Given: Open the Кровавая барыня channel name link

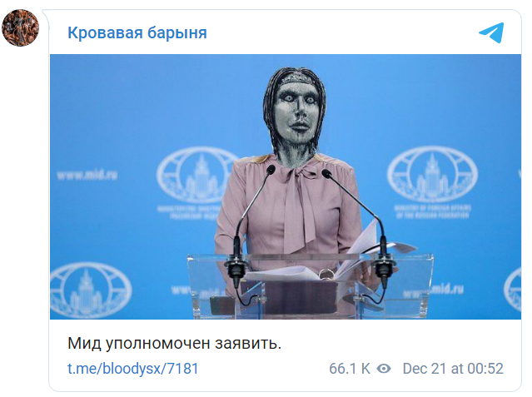Looking at the screenshot, I should click(x=137, y=33).
